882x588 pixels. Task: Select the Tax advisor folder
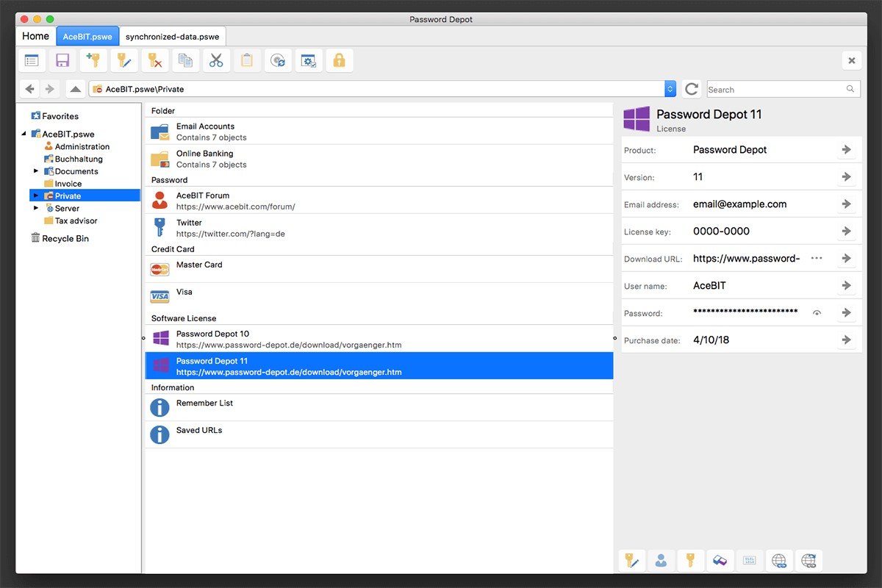point(70,220)
